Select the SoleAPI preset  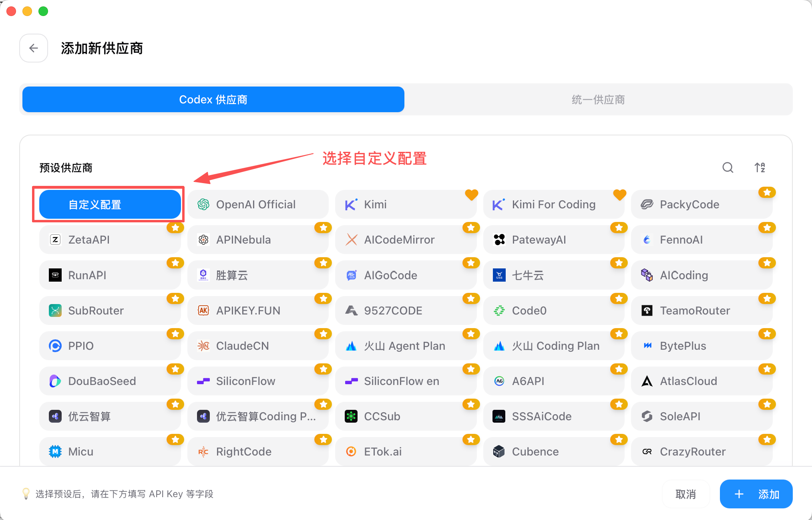pyautogui.click(x=702, y=416)
